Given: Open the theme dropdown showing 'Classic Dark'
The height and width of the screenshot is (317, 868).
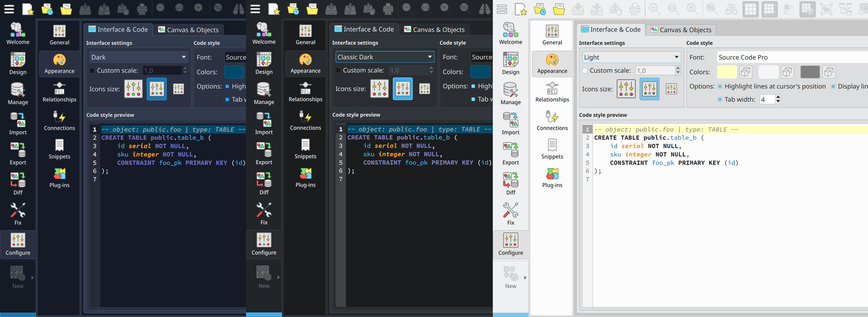Looking at the screenshot, I should point(384,57).
